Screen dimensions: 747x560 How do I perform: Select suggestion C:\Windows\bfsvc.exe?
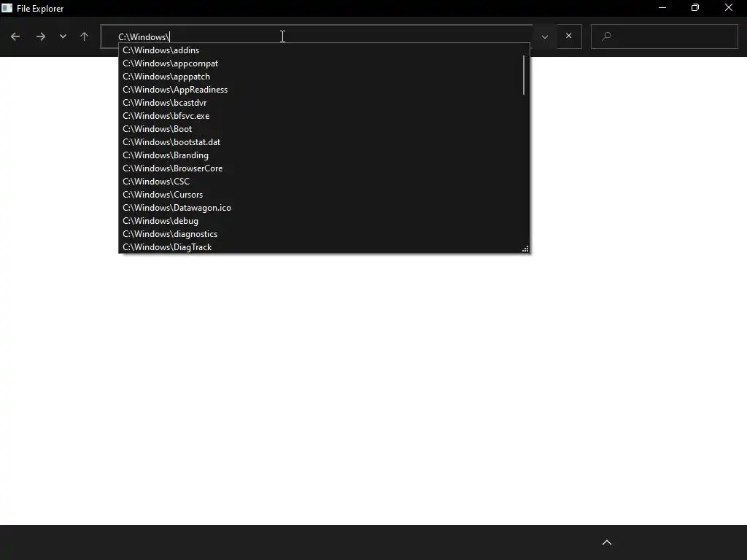(324, 116)
